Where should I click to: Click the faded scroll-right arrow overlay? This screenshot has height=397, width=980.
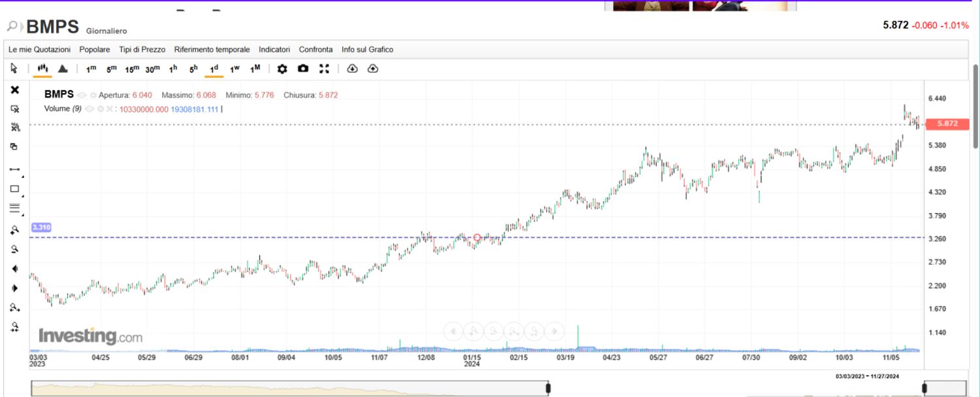tap(554, 331)
